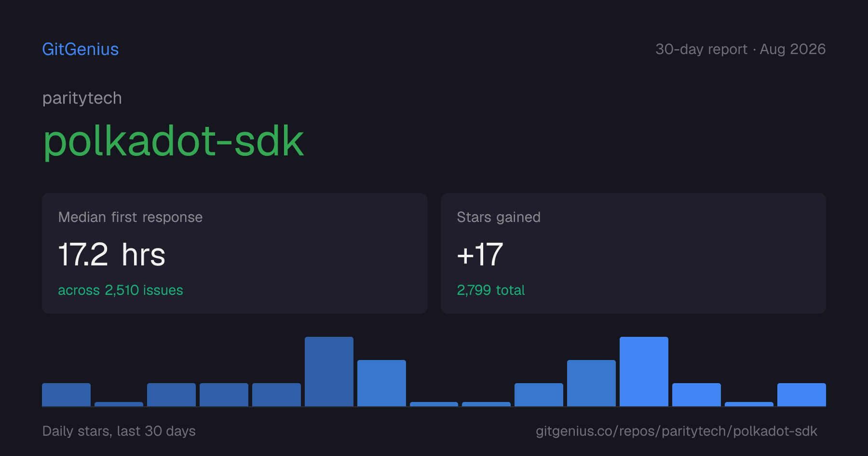
Task: Click the last bar in the daily stars chart
Action: pyautogui.click(x=801, y=395)
